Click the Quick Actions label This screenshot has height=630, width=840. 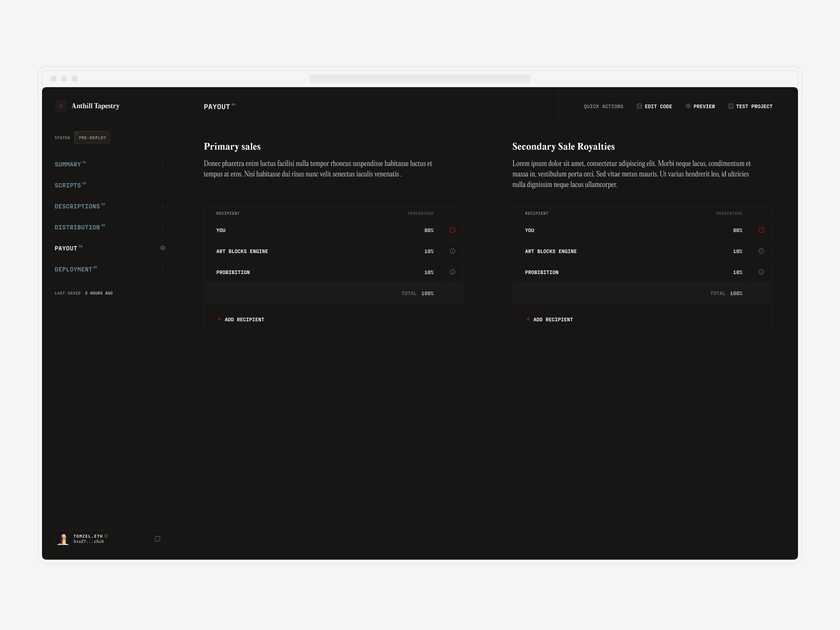tap(603, 106)
